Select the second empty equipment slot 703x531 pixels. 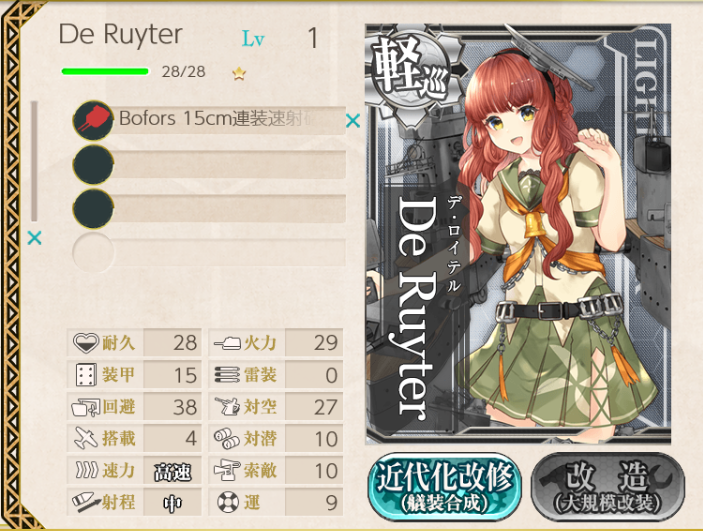tap(209, 165)
